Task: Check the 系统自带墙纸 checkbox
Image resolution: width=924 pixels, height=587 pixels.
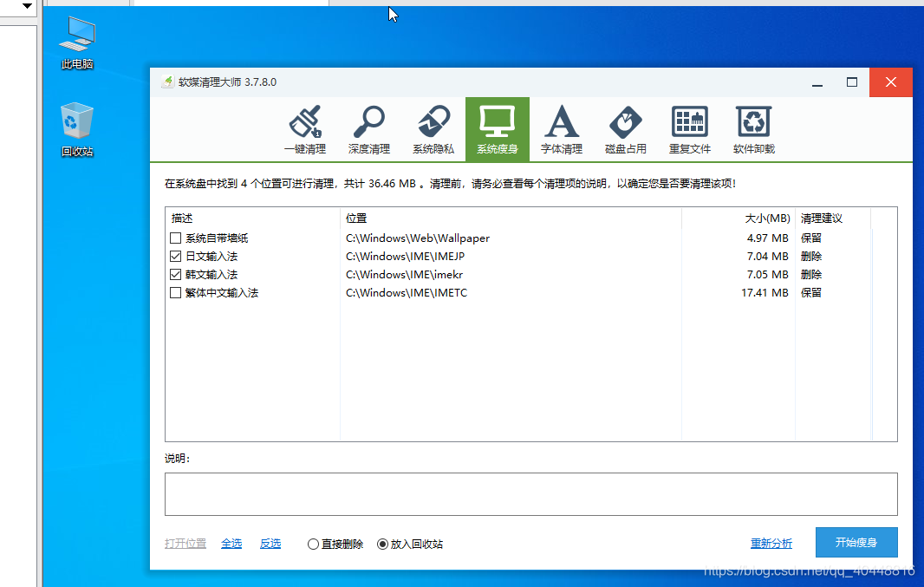Action: coord(176,238)
